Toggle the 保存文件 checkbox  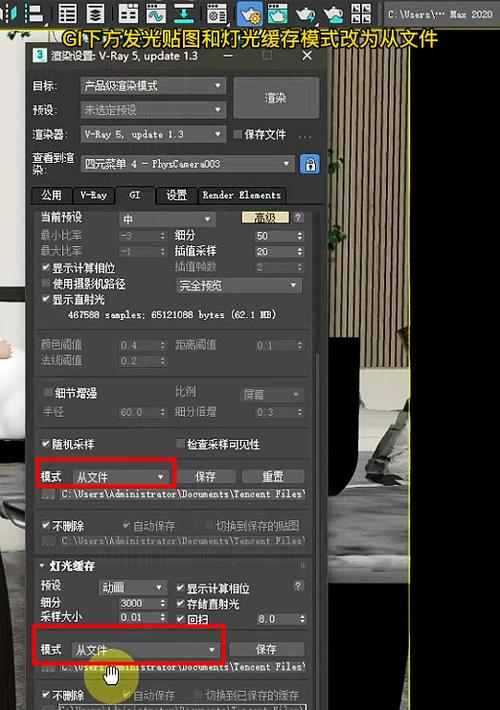237,134
